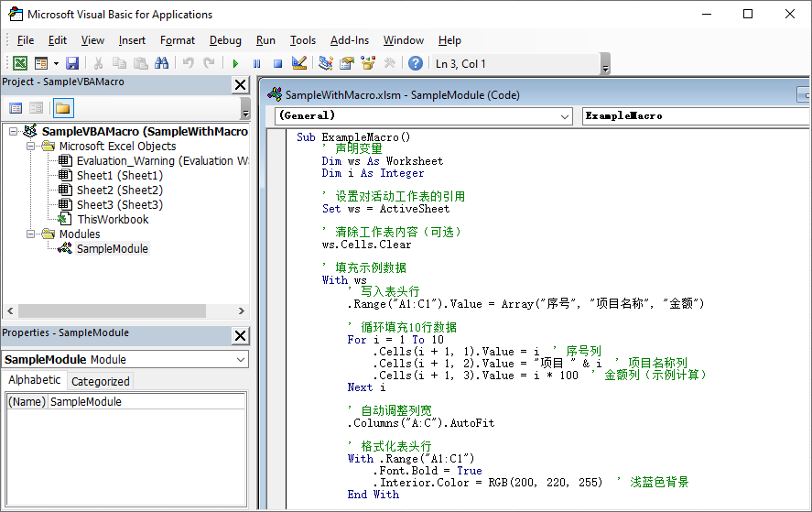
Task: Click the code window module icon
Action: [x=275, y=94]
